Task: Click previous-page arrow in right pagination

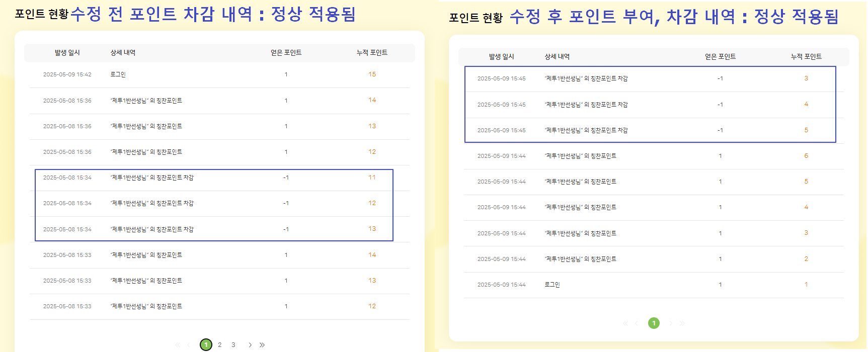Action: pos(636,323)
